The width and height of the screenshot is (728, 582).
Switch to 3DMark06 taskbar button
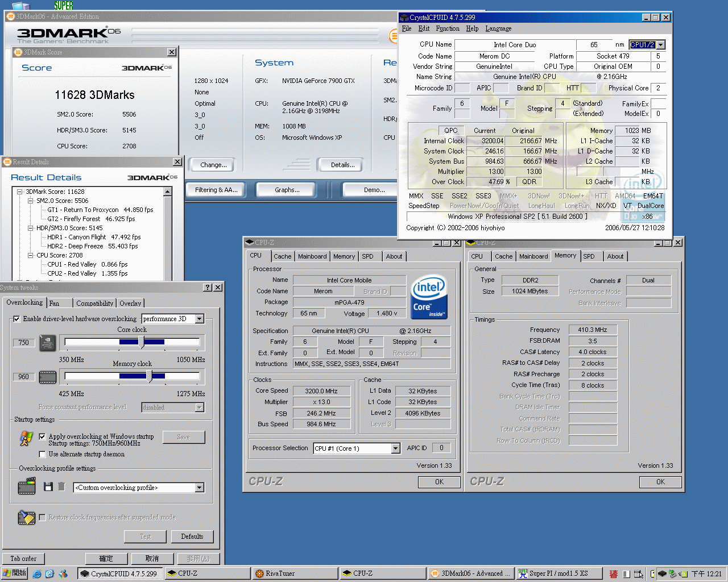tap(470, 573)
